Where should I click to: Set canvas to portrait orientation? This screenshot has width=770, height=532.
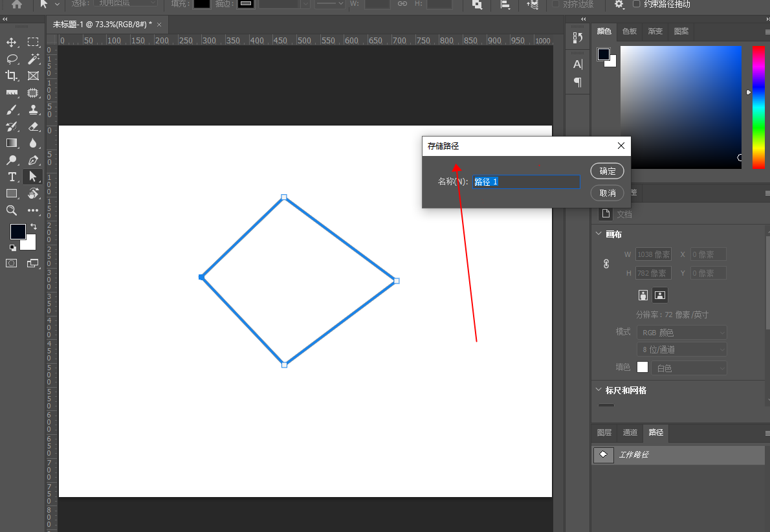point(643,295)
